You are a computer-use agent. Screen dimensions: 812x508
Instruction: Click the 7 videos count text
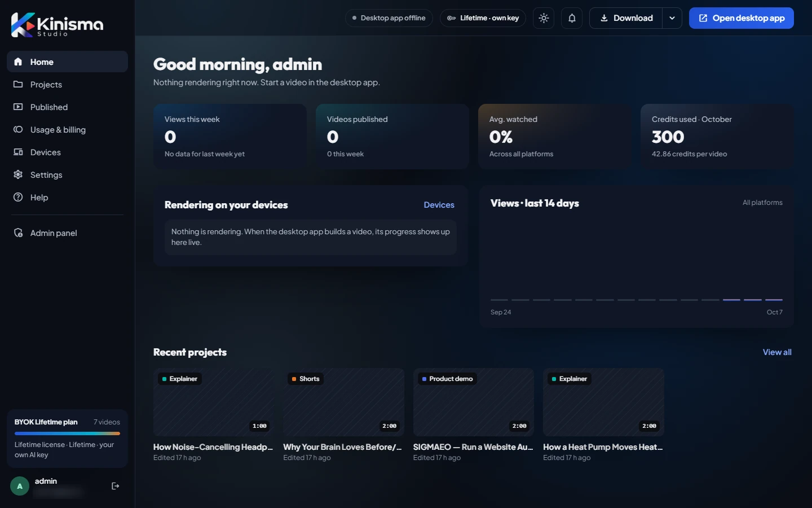click(107, 422)
